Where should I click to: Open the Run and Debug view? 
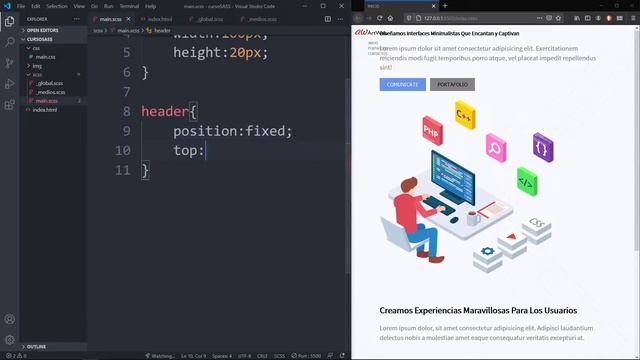coord(9,84)
